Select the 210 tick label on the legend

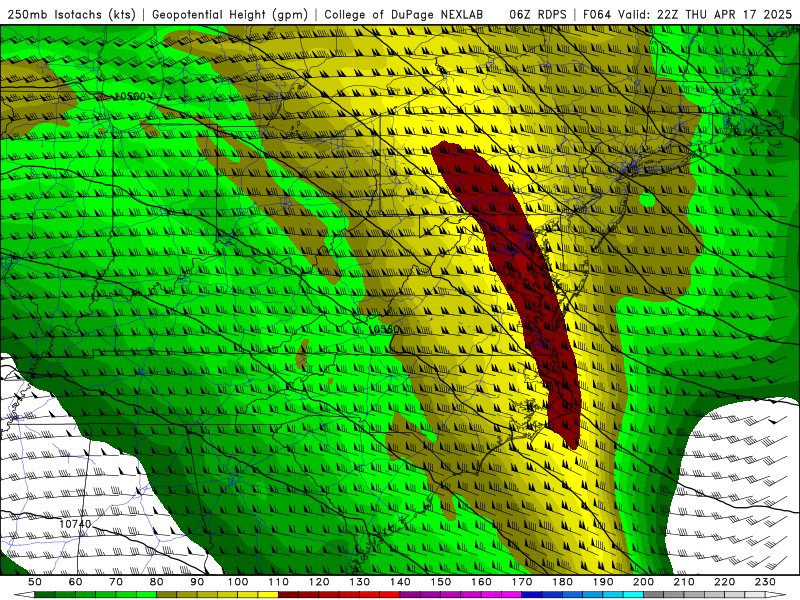tap(684, 582)
